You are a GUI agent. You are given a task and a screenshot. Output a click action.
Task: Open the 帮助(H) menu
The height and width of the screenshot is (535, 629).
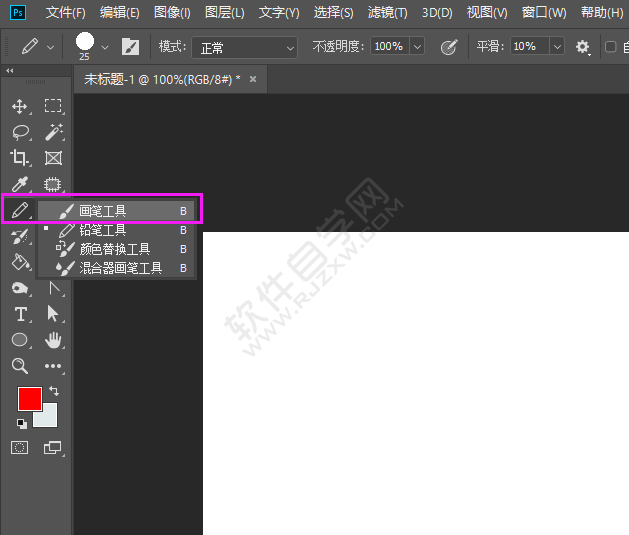(x=602, y=13)
